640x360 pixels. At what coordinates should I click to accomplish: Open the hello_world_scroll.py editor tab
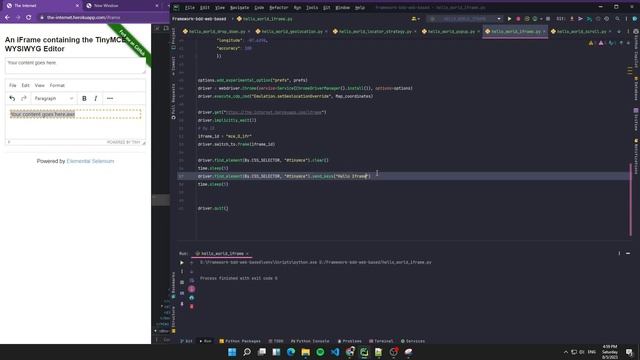pos(581,31)
